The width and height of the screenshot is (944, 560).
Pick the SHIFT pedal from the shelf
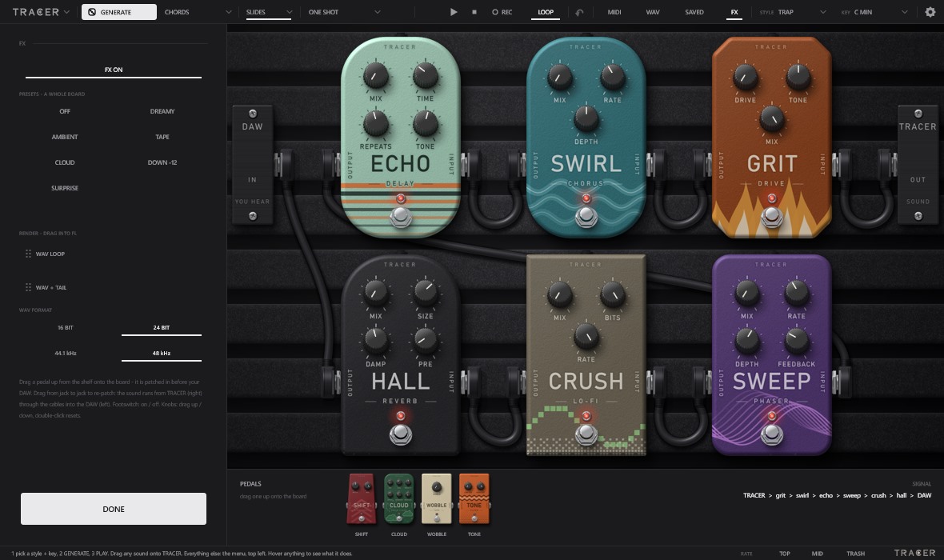click(x=362, y=498)
